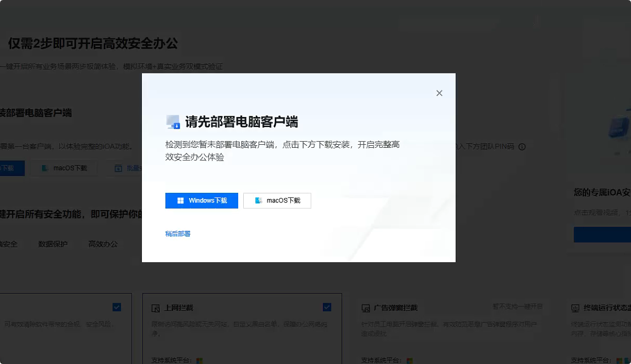Switch to the 数据保护 tab

(x=53, y=244)
